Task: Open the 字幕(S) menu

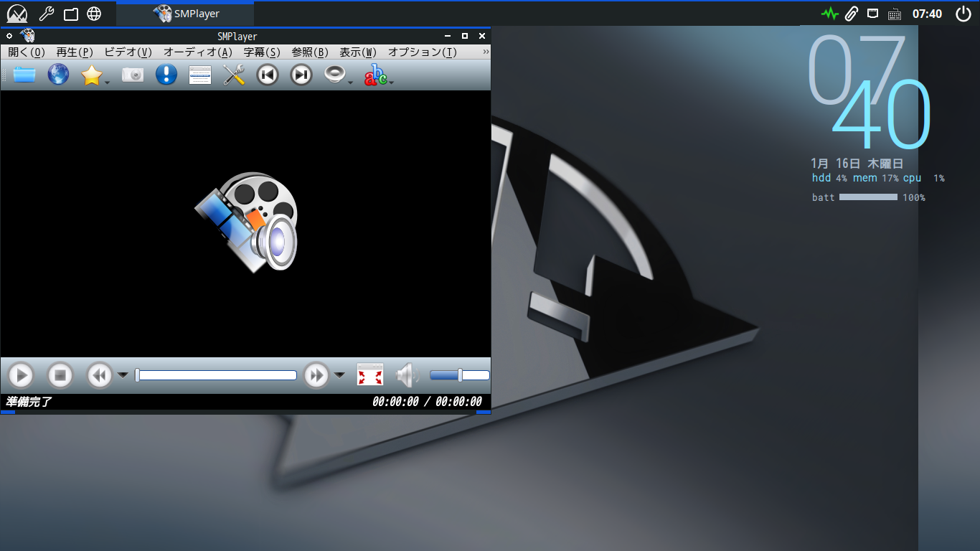Action: coord(262,52)
